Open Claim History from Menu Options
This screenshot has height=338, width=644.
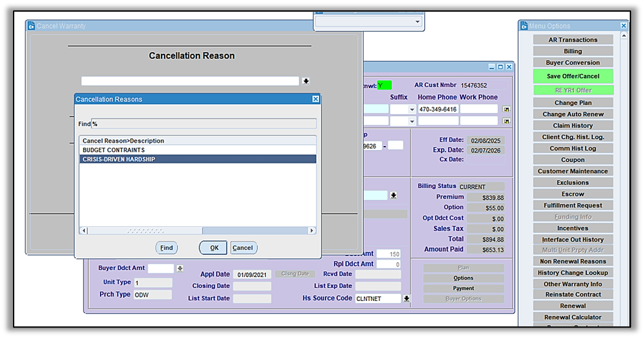click(x=573, y=126)
